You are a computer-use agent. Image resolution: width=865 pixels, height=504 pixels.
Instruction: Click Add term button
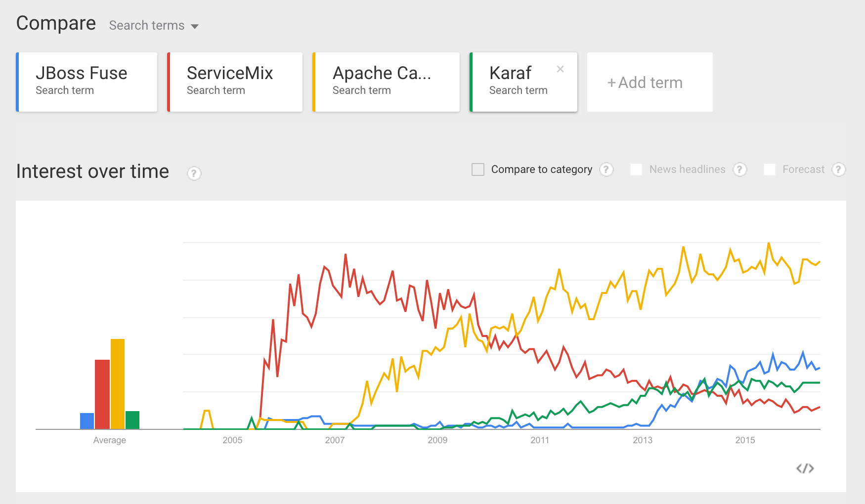point(649,82)
